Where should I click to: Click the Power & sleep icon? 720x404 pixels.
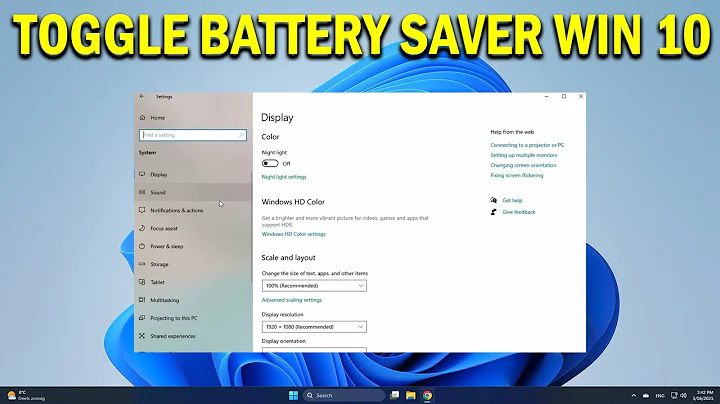(142, 246)
